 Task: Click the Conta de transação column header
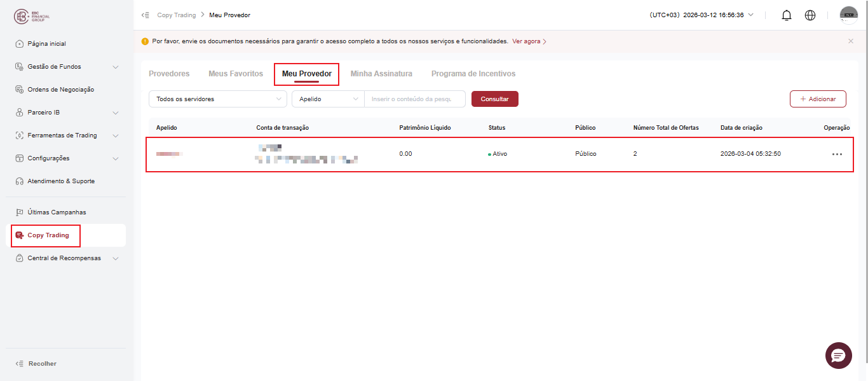click(283, 128)
